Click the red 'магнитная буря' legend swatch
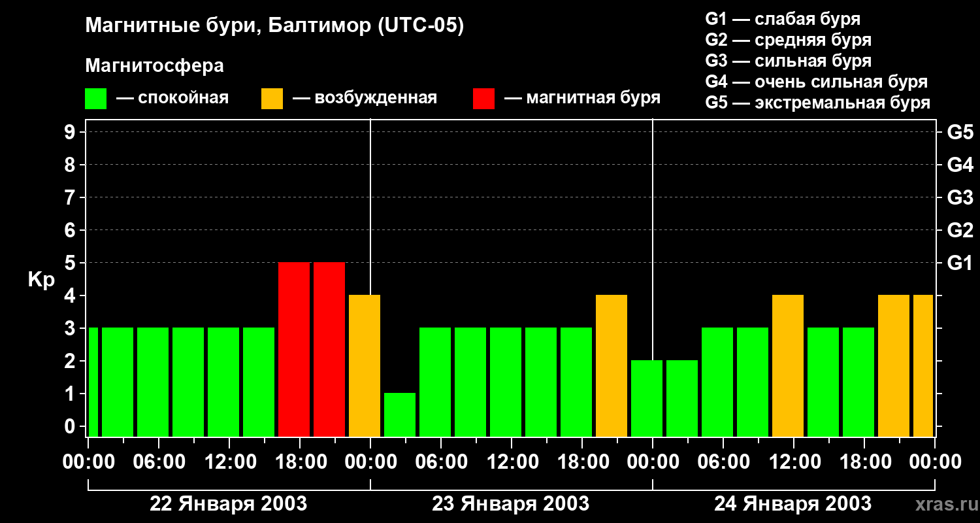The height and width of the screenshot is (523, 980). click(484, 99)
